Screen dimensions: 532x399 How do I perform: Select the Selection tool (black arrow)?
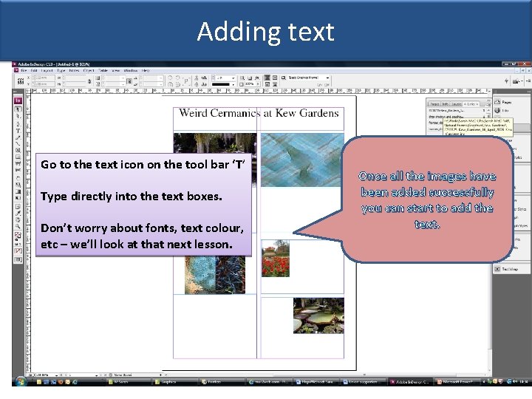coord(18,109)
